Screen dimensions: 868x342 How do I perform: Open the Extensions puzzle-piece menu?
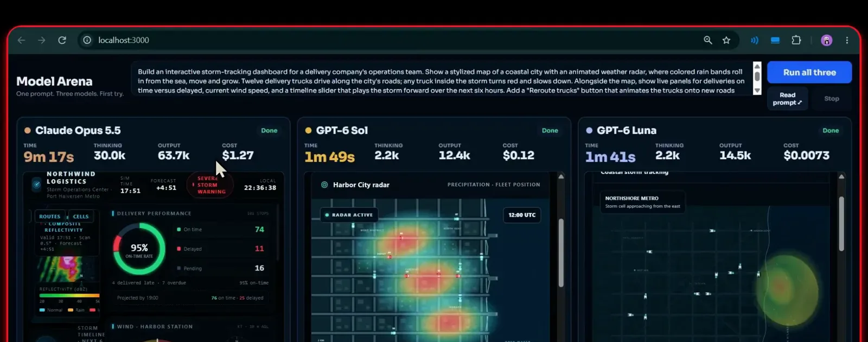point(796,40)
